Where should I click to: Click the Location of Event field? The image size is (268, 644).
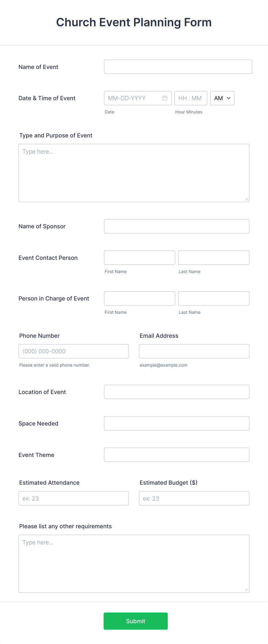176,392
